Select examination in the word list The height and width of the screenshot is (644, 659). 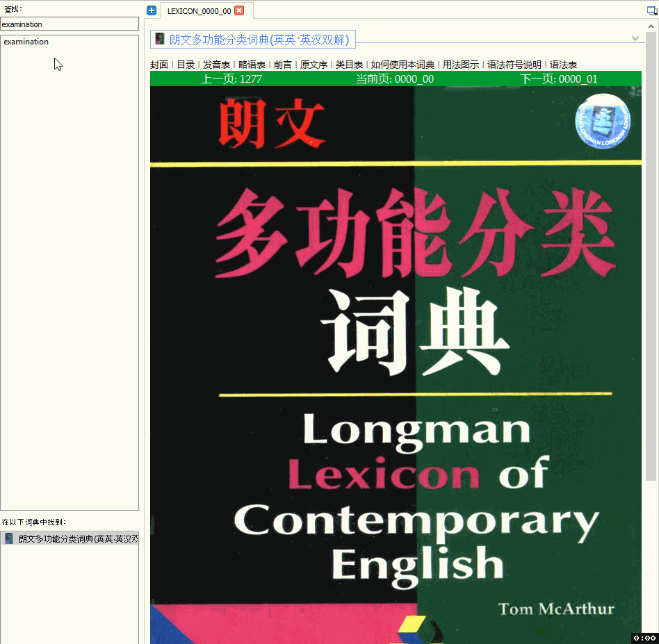tap(26, 42)
